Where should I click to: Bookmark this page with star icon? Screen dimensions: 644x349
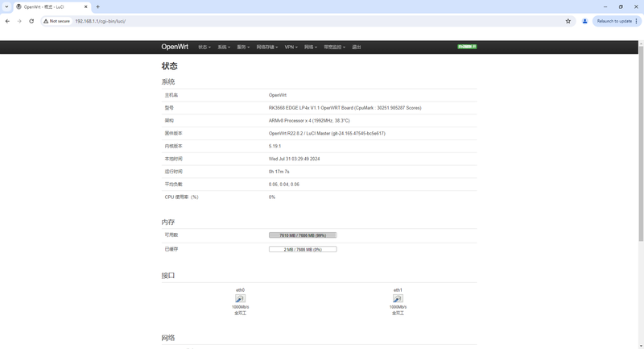pos(568,21)
